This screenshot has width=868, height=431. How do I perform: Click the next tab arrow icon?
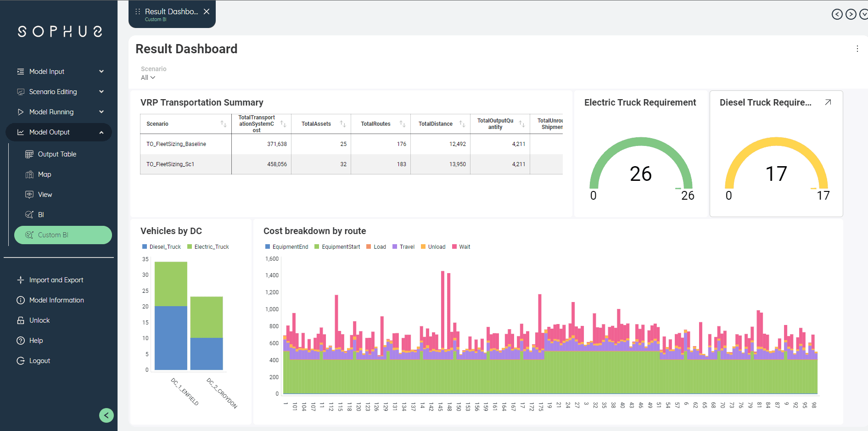851,14
